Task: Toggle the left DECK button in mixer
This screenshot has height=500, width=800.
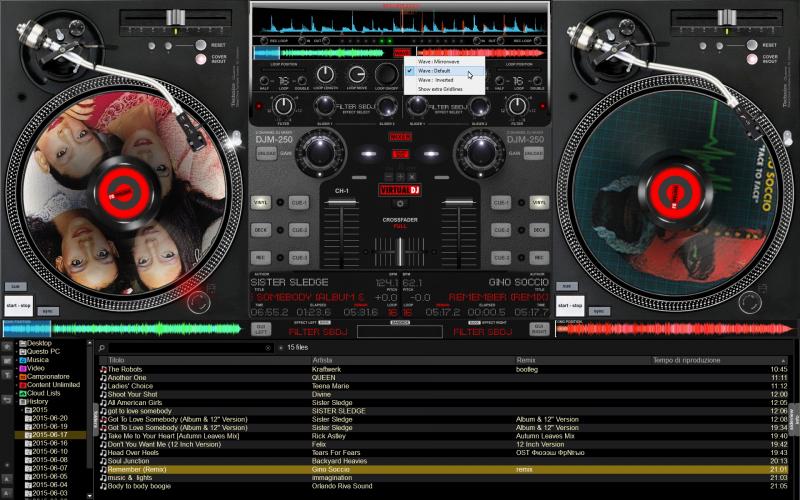Action: pos(261,230)
